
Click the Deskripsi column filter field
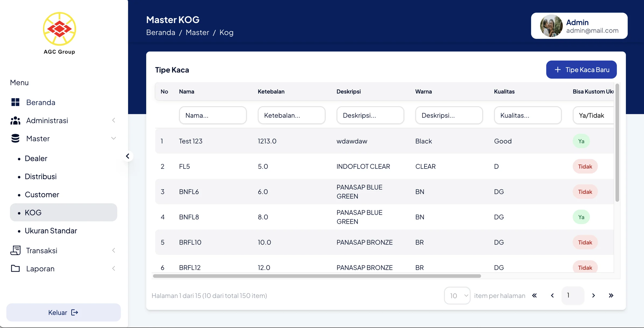(x=370, y=115)
